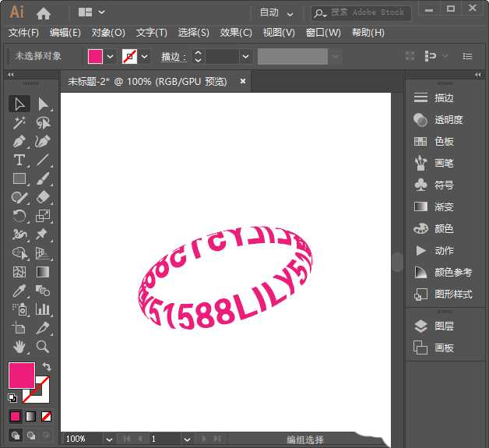Open the 效果(C) menu

point(236,33)
